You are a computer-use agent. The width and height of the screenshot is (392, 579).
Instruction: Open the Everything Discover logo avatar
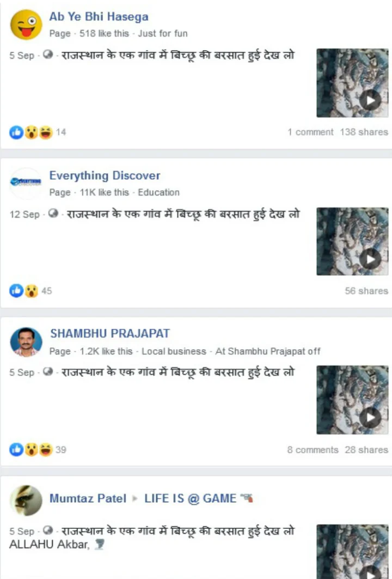click(26, 183)
